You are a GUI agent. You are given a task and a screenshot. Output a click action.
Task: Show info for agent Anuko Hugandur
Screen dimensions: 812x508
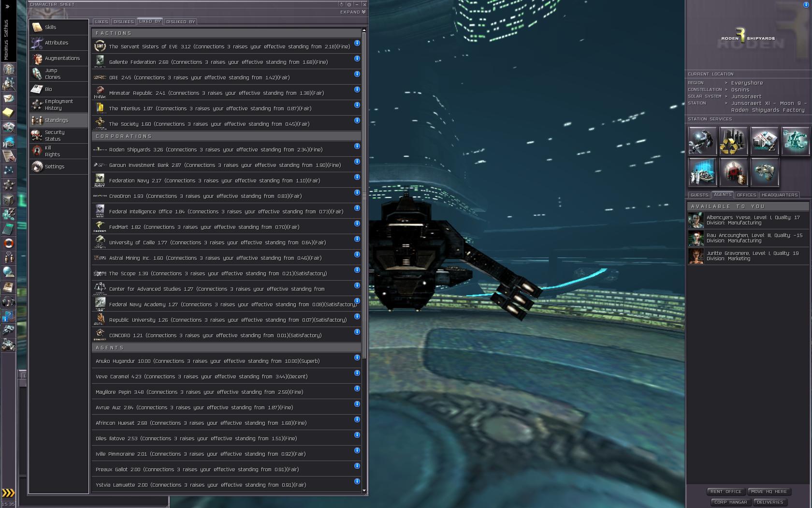tap(357, 358)
